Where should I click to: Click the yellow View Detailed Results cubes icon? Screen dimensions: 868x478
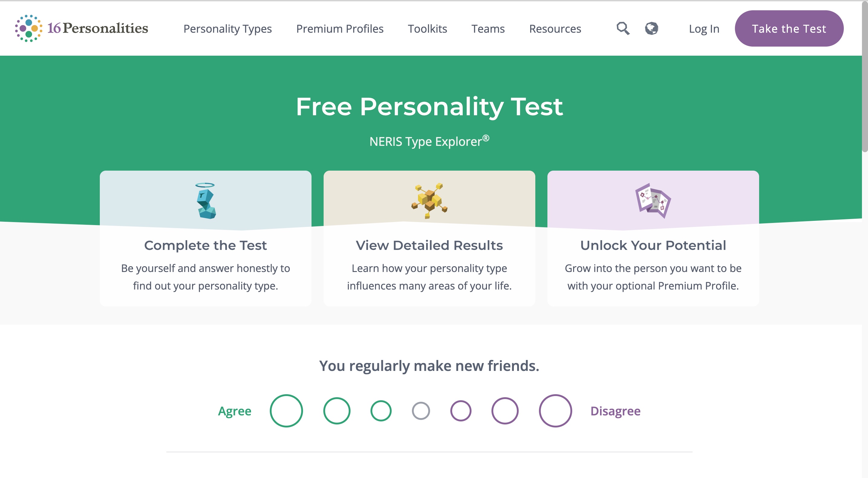(x=429, y=201)
